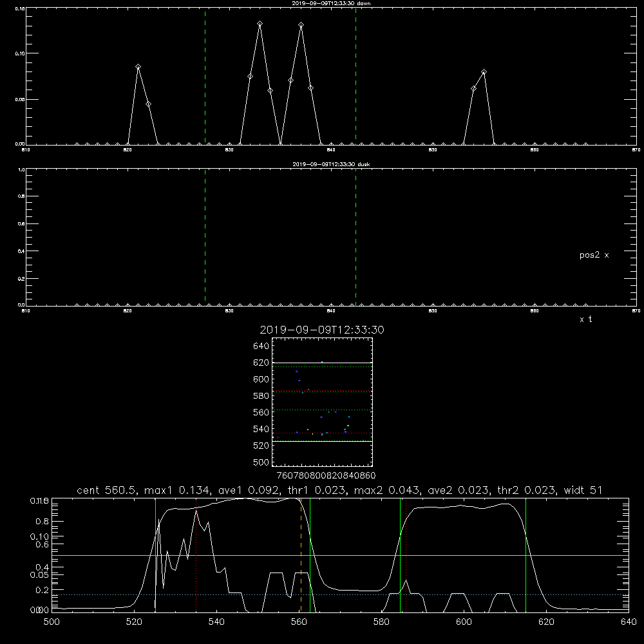This screenshot has height=644, width=644.
Task: Click the right green dashed line in dawn plot
Action: [355, 76]
